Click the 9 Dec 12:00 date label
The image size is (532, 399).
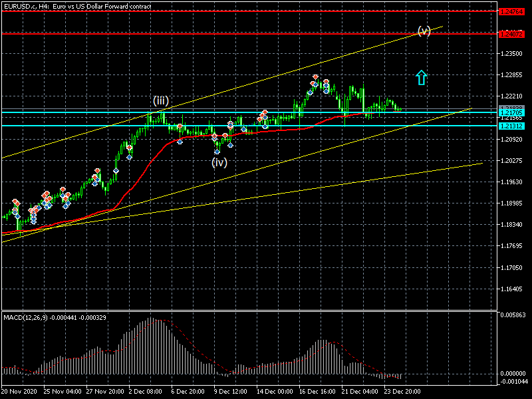[x=230, y=391]
